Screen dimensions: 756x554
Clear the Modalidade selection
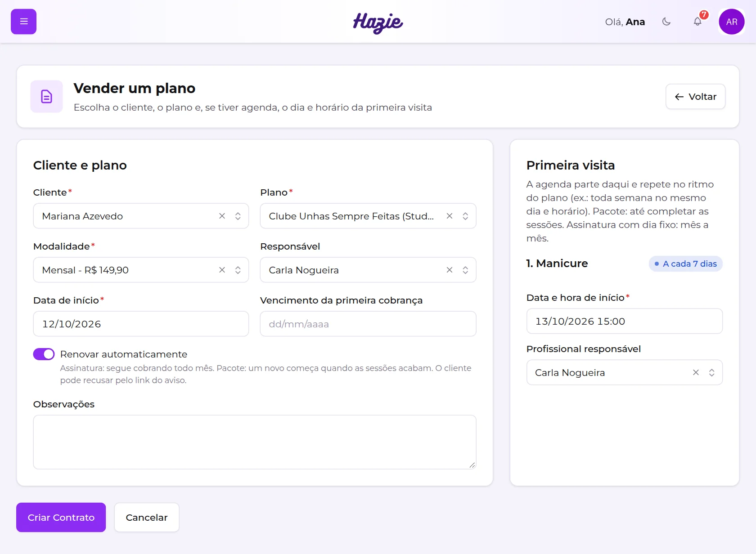pyautogui.click(x=222, y=270)
